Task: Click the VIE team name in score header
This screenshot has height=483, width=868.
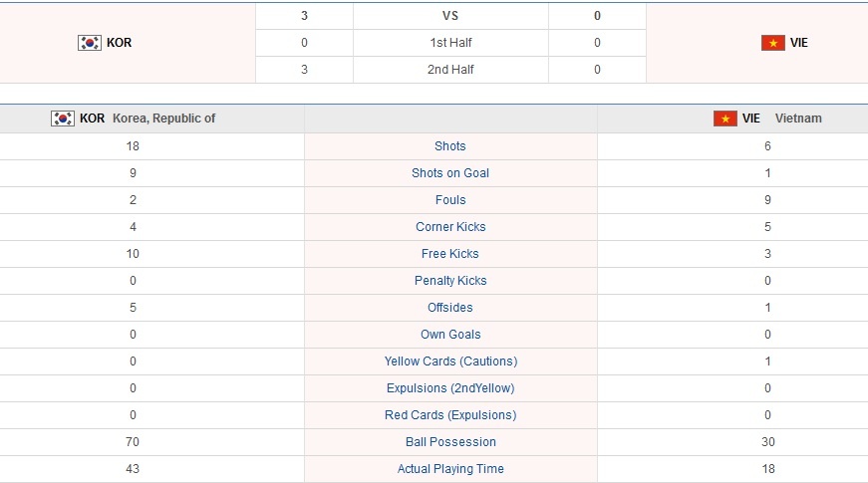Action: tap(799, 43)
